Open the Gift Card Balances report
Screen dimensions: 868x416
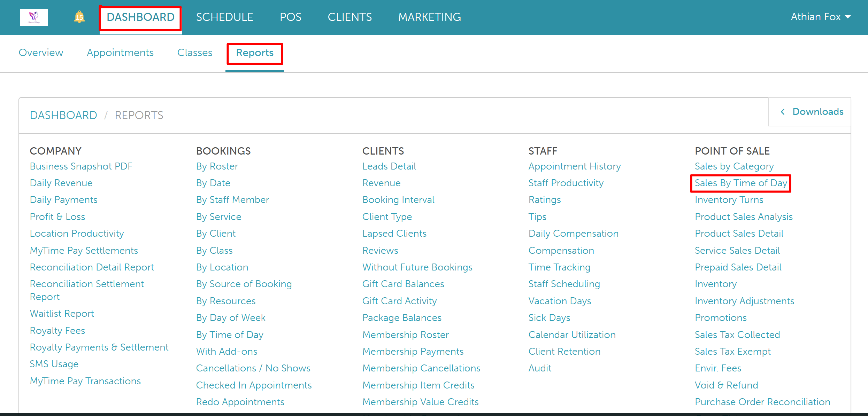click(403, 284)
